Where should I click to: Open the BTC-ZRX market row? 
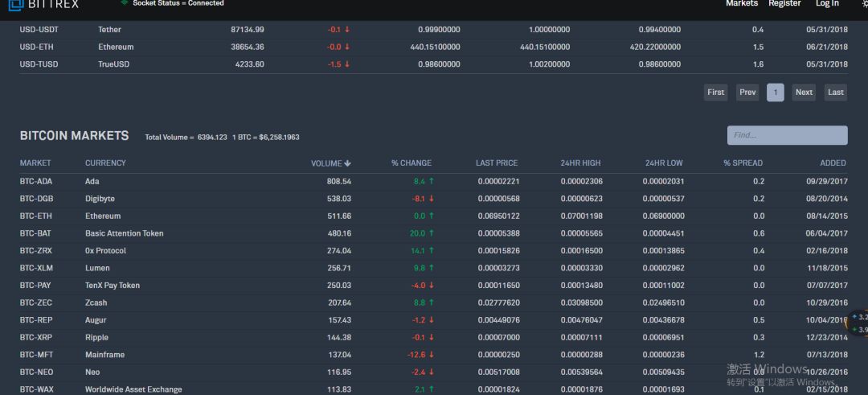(433, 250)
